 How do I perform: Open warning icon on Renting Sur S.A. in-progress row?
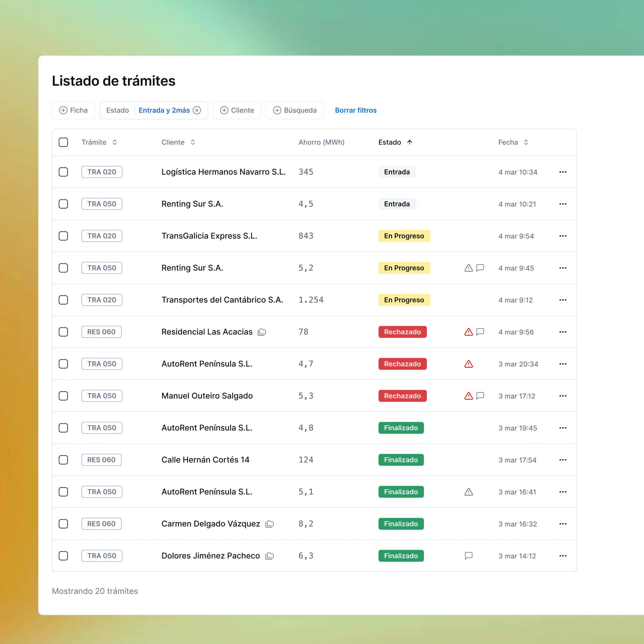[x=468, y=268]
